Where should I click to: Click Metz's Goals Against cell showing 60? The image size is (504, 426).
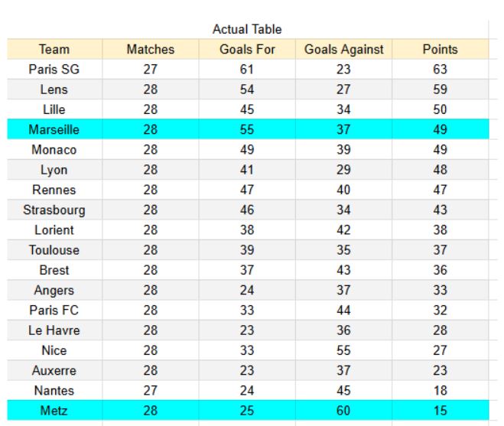[x=343, y=411]
